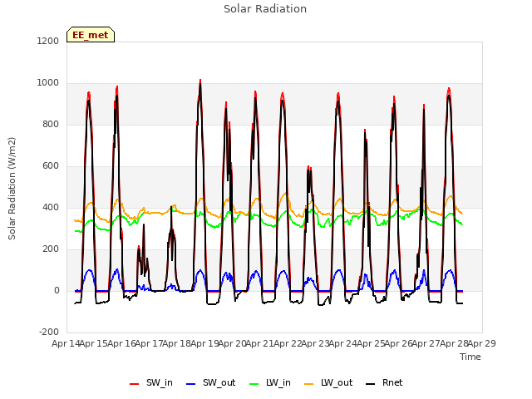Click the red SW_in legend swatch
The width and height of the screenshot is (532, 399).
pyautogui.click(x=135, y=384)
